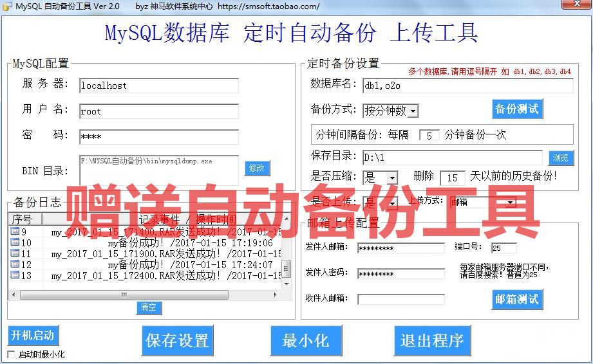Focus the delete-days field showing 15
Screen dimensions: 593x364
coord(453,178)
